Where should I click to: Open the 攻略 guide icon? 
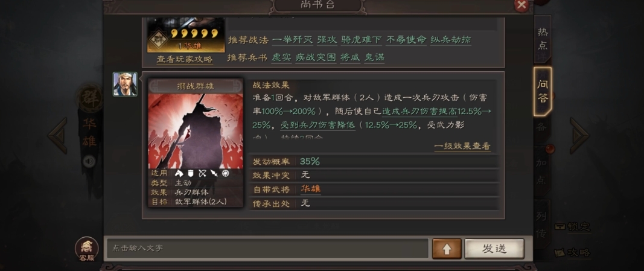pos(573,252)
